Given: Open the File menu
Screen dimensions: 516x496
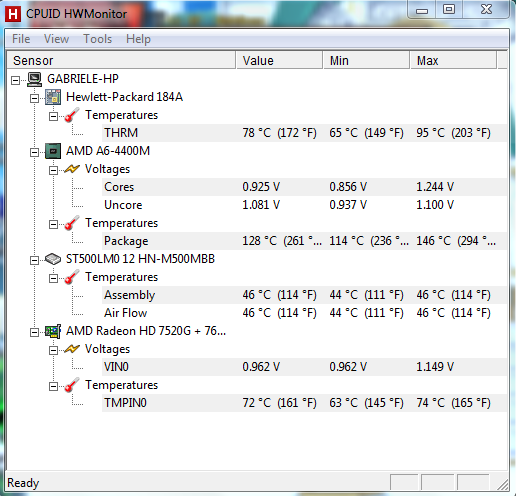Looking at the screenshot, I should tap(21, 39).
